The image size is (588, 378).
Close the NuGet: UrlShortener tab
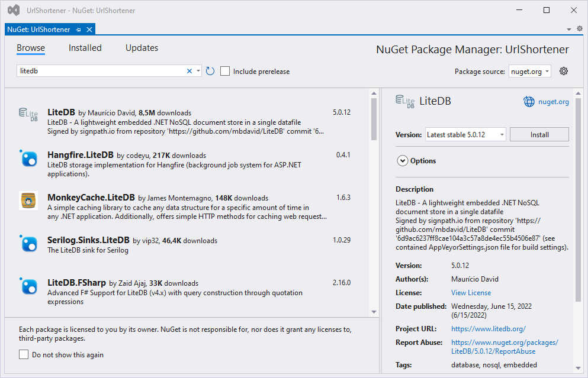[89, 30]
